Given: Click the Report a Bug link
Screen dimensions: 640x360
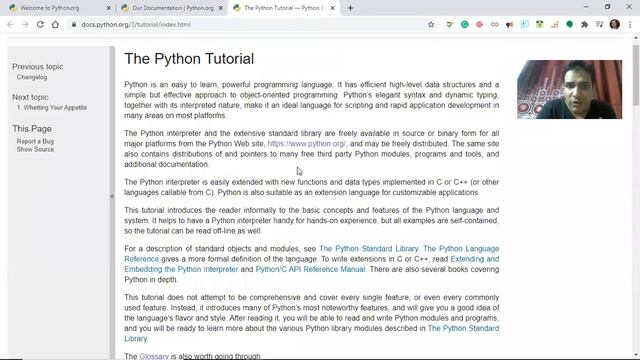Looking at the screenshot, I should click(x=35, y=141).
